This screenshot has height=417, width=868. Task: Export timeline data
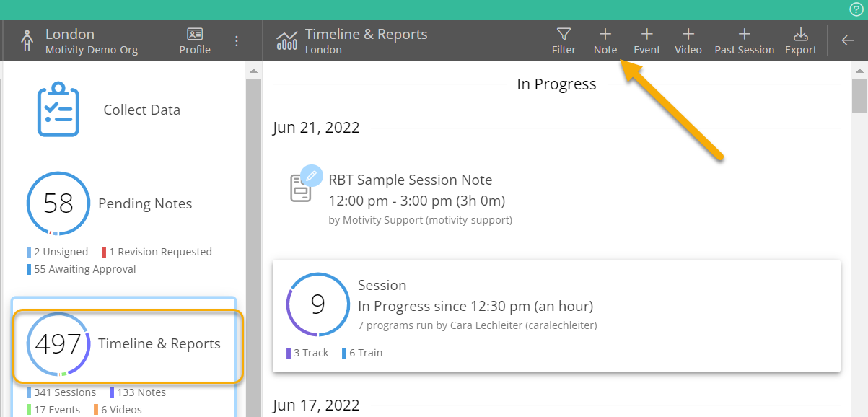800,41
